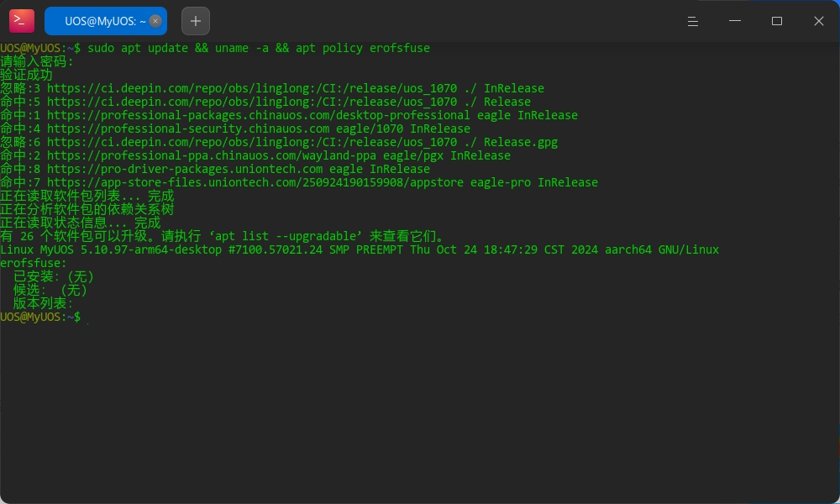The width and height of the screenshot is (840, 504).
Task: Click the professional-security.chinauos.com URL line
Action: (x=235, y=129)
